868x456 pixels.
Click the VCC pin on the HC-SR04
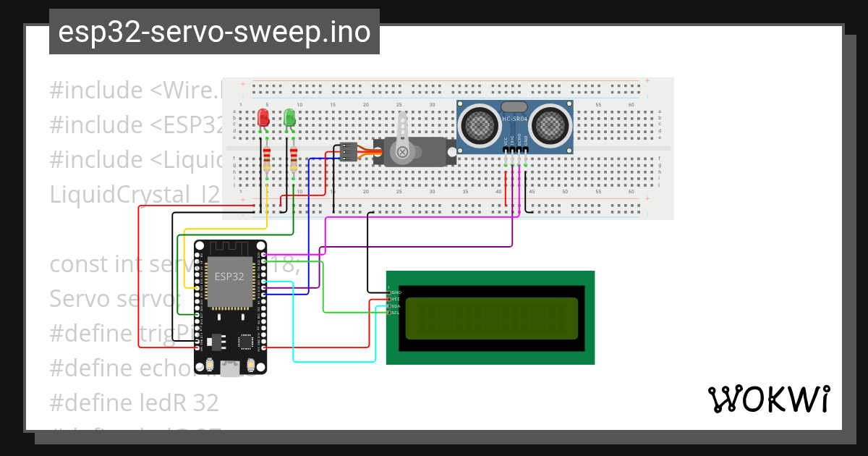[x=506, y=150]
